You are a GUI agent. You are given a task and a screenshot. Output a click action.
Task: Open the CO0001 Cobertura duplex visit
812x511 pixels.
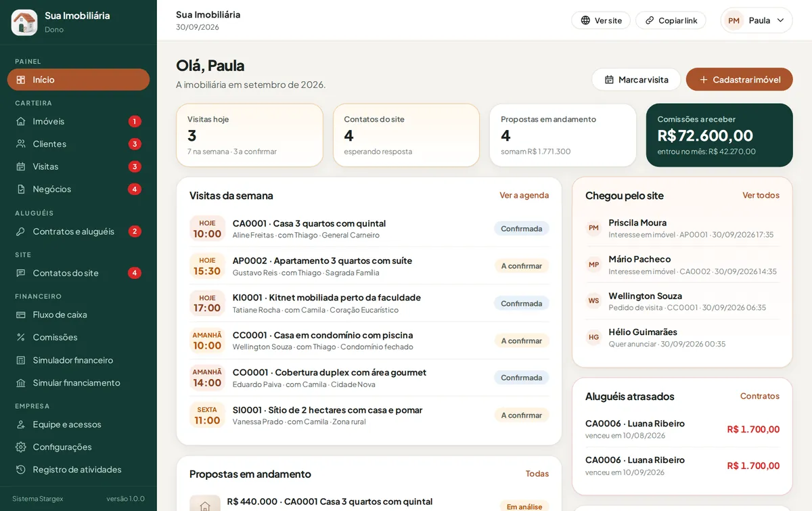click(x=369, y=378)
